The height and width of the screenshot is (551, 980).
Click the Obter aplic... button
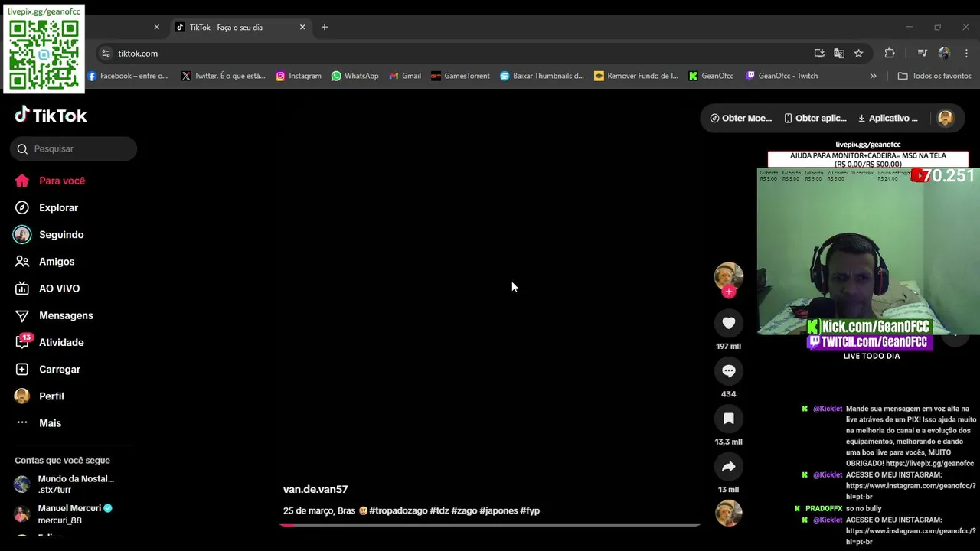[x=815, y=118]
